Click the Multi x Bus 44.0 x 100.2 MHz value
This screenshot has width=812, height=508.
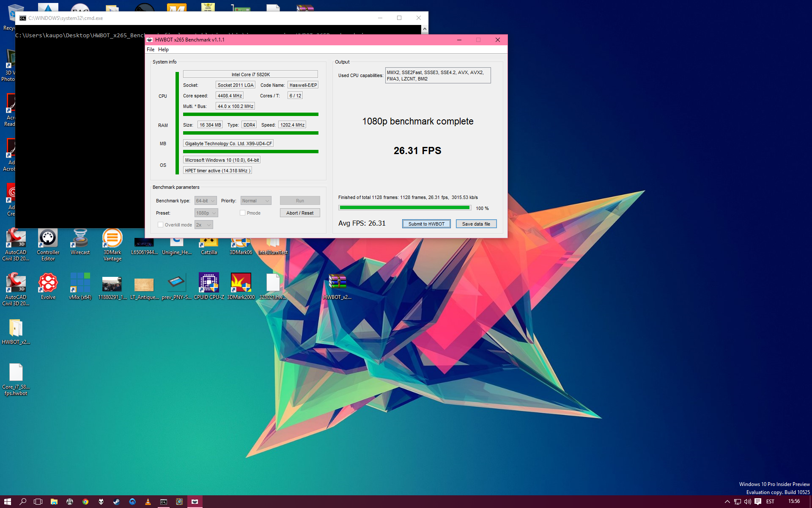coord(235,106)
